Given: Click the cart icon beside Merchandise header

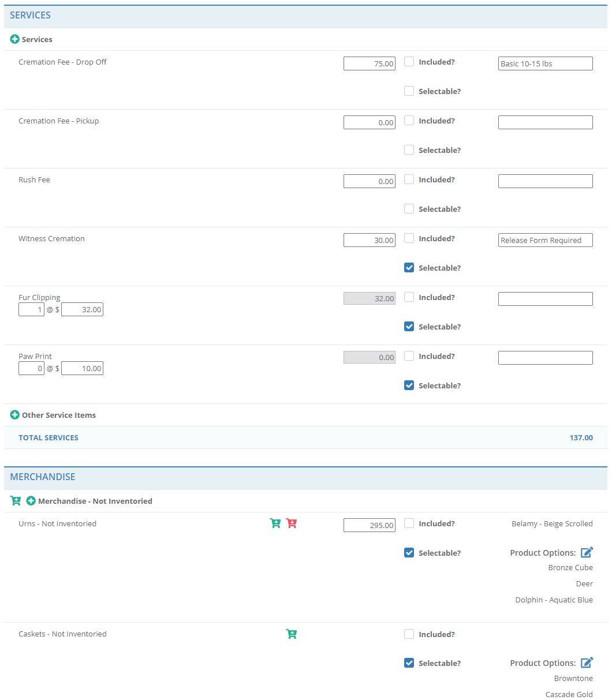Looking at the screenshot, I should [15, 501].
